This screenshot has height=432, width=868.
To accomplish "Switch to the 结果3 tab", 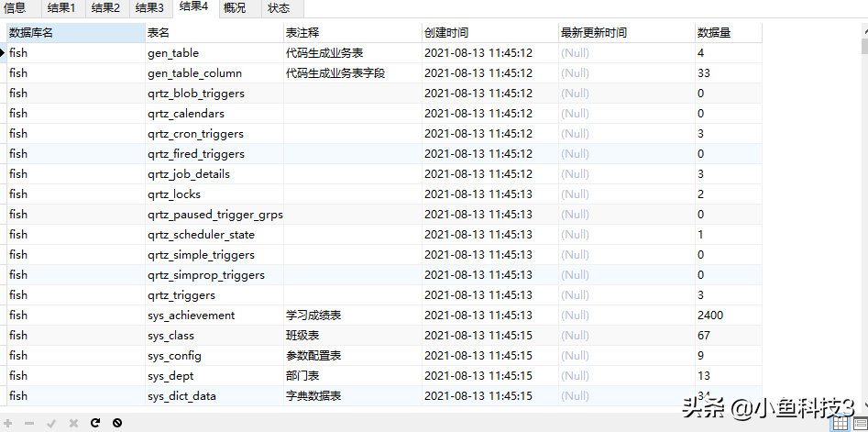I will point(149,7).
